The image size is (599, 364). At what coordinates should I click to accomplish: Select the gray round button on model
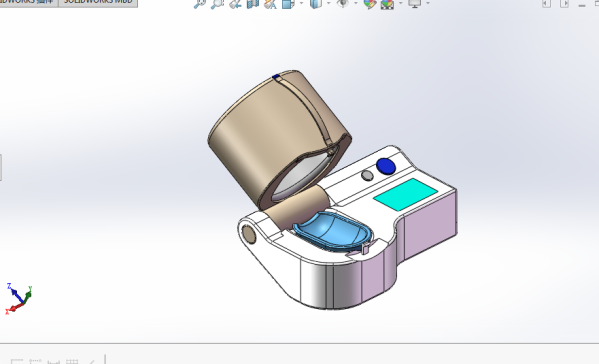click(367, 176)
